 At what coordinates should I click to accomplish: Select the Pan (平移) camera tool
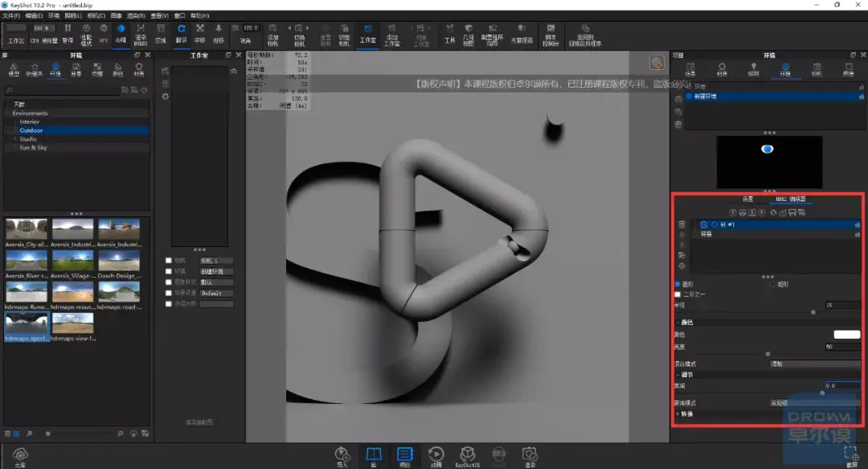coord(200,33)
